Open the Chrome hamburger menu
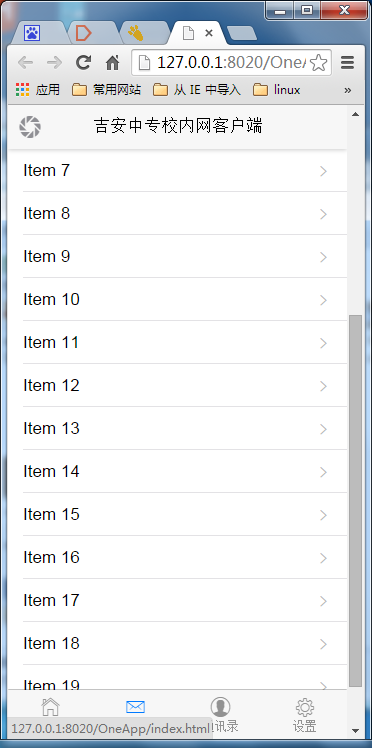 coord(348,62)
